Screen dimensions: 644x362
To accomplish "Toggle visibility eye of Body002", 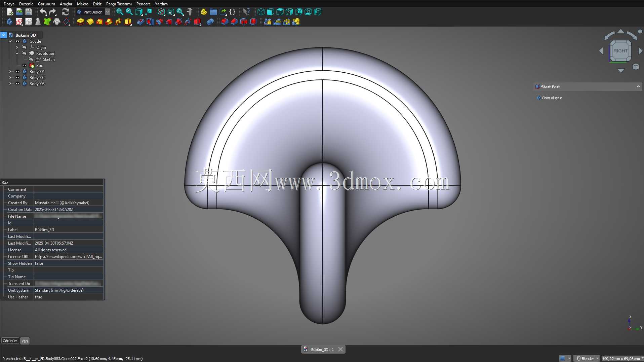I will point(17,78).
